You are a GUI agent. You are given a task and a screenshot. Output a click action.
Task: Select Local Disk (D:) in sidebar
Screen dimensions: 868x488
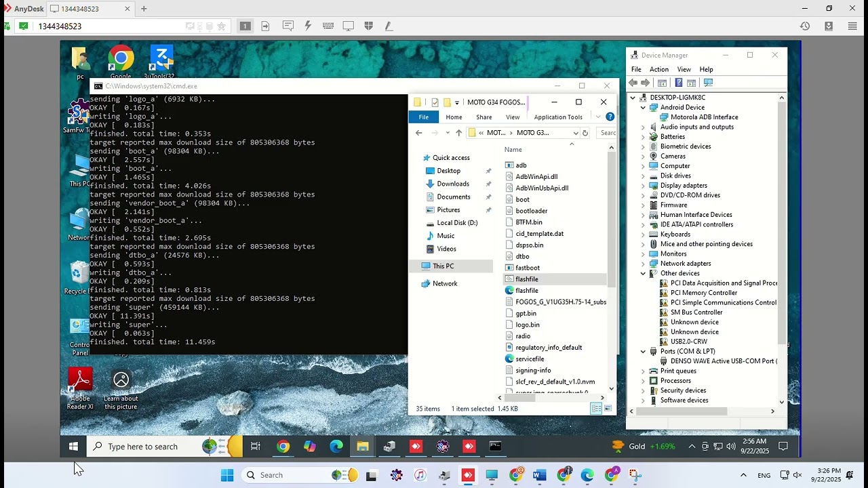457,223
